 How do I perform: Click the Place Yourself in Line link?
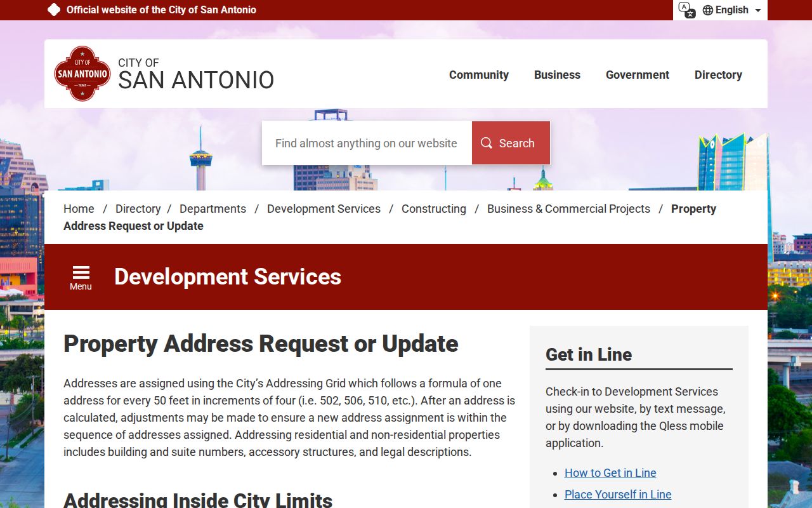coord(618,495)
